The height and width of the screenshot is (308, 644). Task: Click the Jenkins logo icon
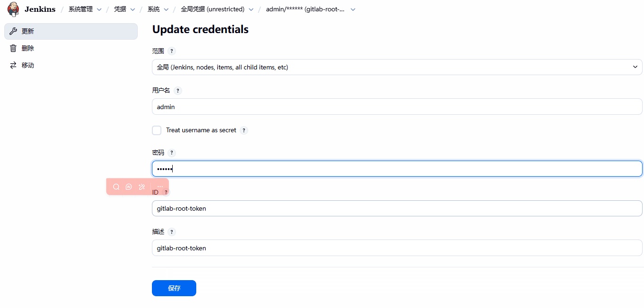click(13, 9)
